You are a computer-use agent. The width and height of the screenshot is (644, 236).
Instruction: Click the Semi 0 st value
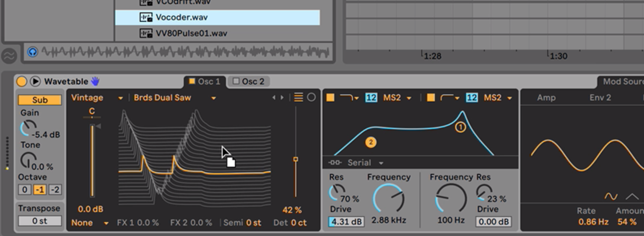(253, 223)
